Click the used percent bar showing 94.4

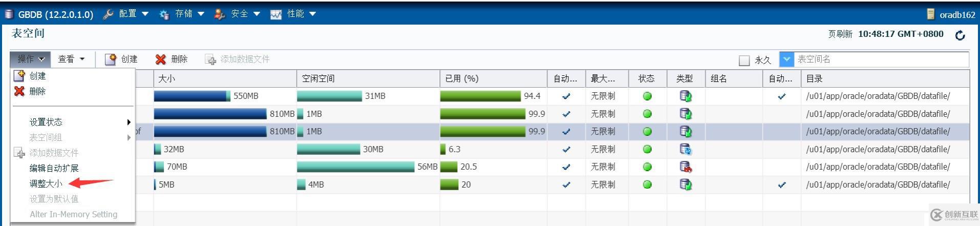pyautogui.click(x=480, y=96)
